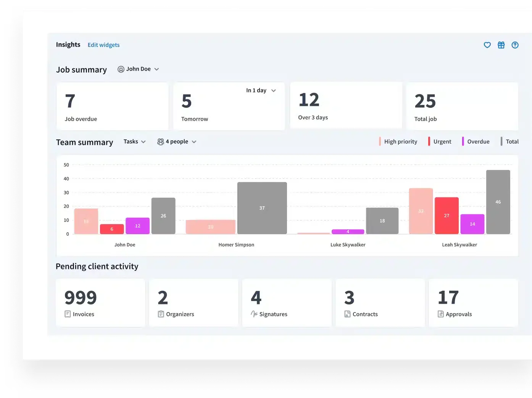Toggle High priority legend series
Image resolution: width=532 pixels, height=398 pixels.
click(398, 142)
